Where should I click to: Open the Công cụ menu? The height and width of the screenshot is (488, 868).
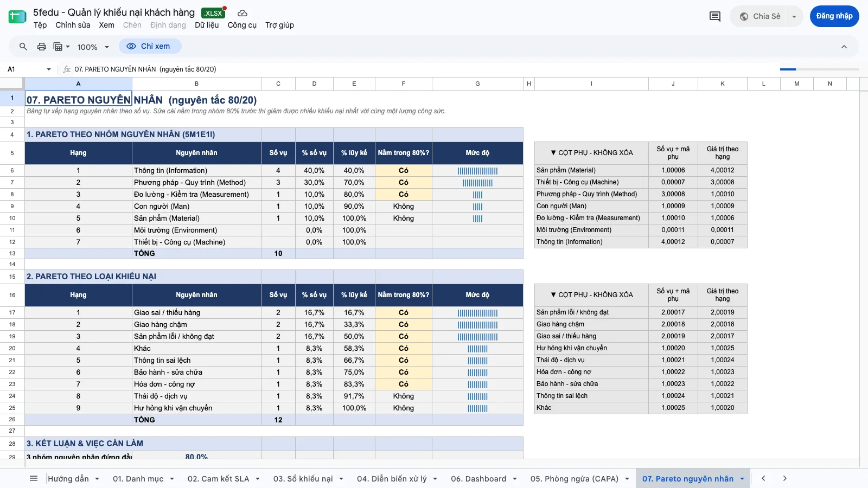pos(242,25)
